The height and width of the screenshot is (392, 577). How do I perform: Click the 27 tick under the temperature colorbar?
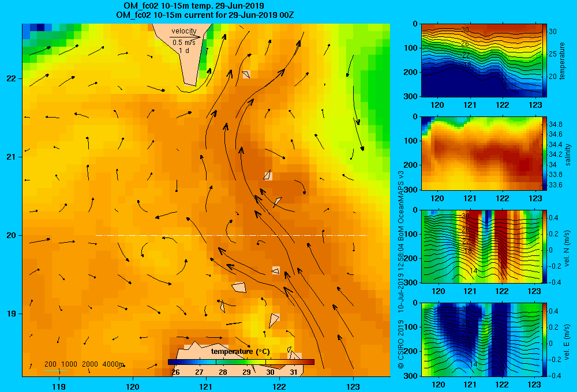(x=199, y=372)
